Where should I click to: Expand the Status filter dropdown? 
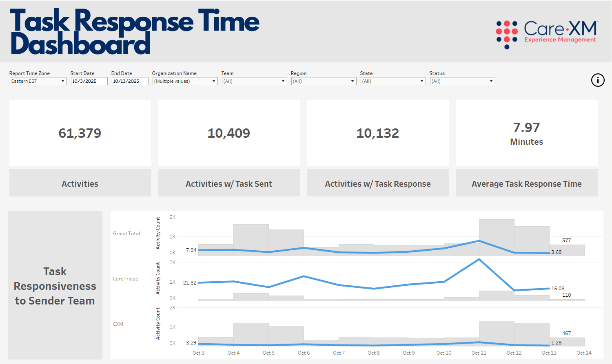(x=462, y=81)
